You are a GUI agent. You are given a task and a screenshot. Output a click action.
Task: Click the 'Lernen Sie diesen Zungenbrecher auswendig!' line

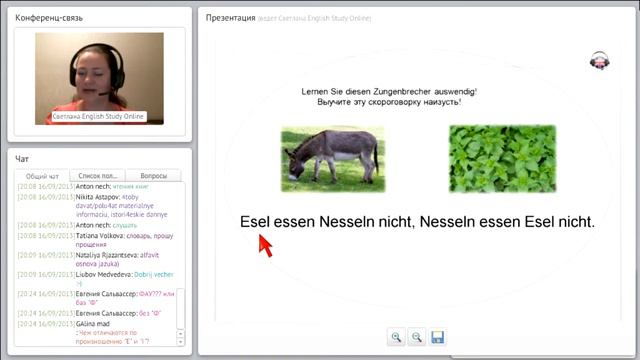(x=389, y=92)
